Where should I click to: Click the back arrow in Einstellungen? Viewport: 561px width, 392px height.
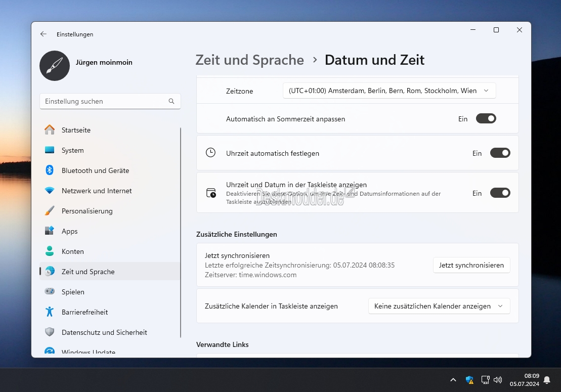pyautogui.click(x=44, y=34)
